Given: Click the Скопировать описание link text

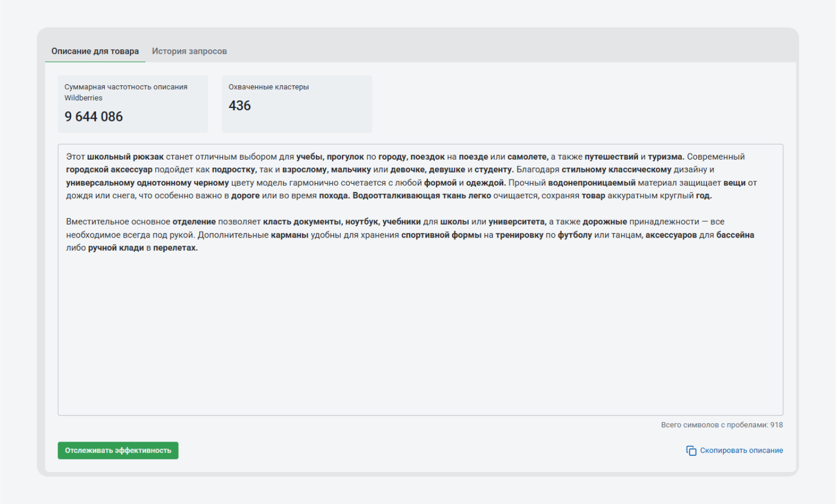Looking at the screenshot, I should pos(741,450).
